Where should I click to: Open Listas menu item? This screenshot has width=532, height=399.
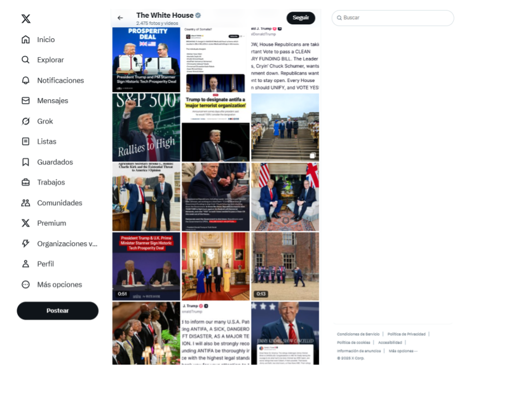tap(39, 141)
